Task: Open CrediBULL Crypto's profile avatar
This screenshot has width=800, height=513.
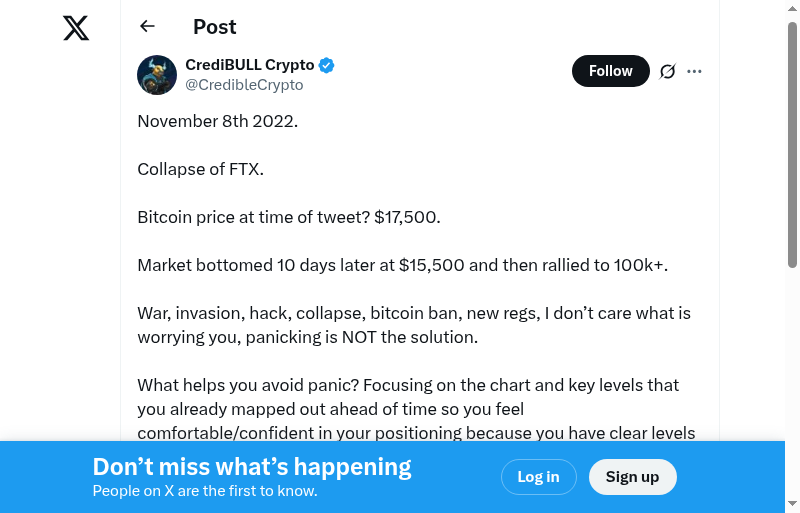Action: [x=157, y=75]
